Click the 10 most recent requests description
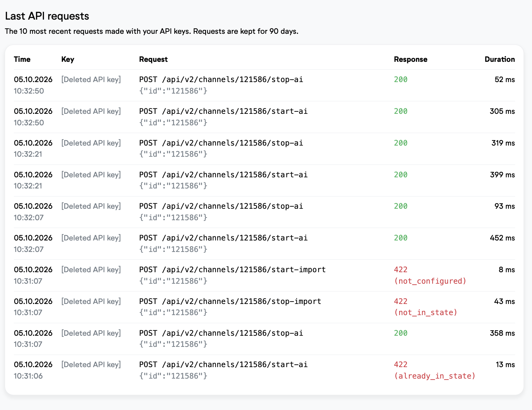 152,31
